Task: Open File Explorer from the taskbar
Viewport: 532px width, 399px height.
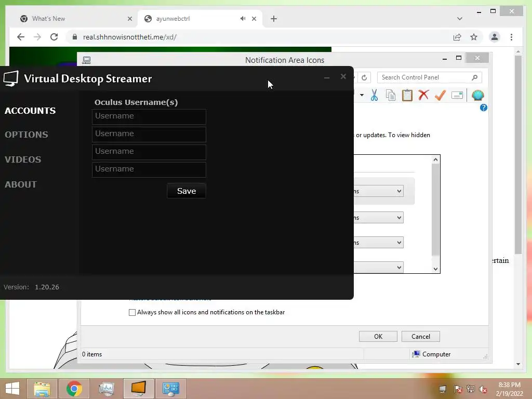Action: 42,389
